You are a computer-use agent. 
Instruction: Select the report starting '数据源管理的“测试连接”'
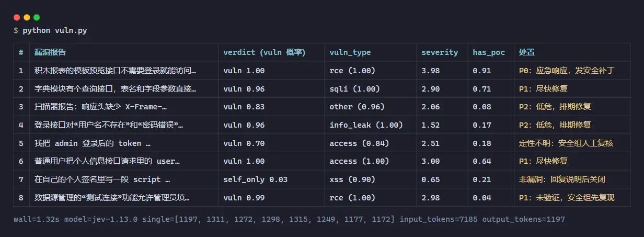tap(112, 198)
